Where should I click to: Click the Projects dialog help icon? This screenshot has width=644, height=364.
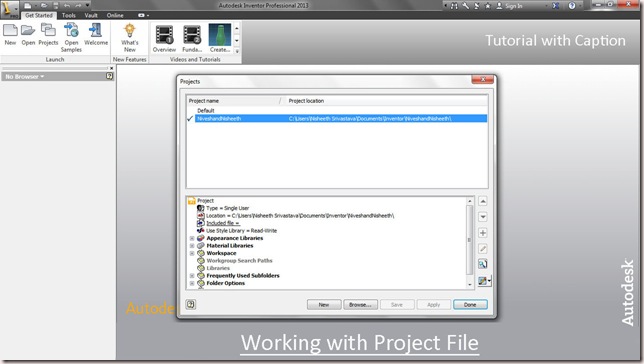(x=191, y=304)
